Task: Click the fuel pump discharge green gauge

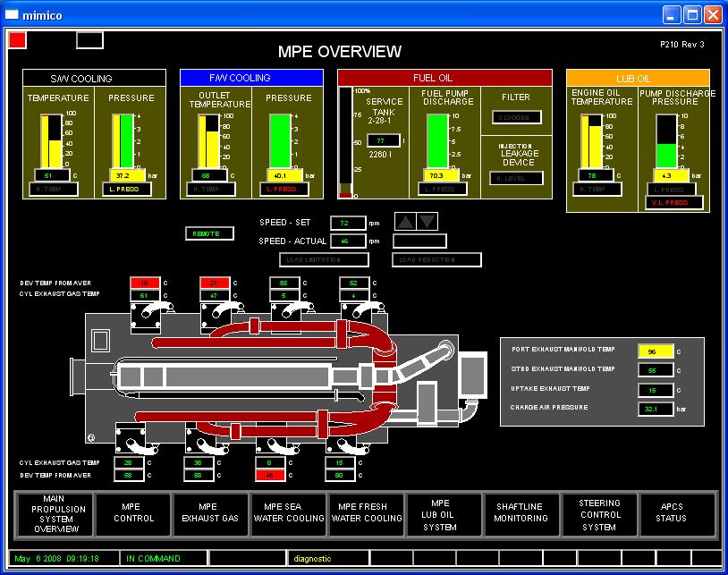Action: coord(437,140)
